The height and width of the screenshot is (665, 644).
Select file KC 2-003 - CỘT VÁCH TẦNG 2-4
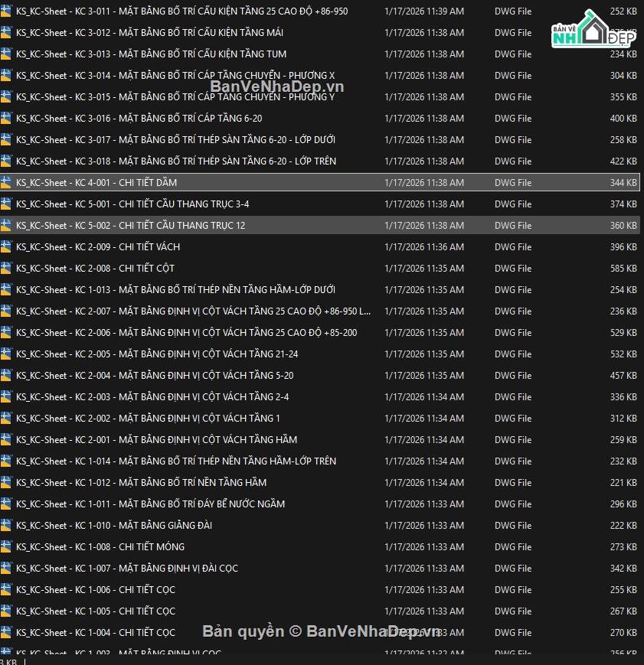tap(152, 396)
